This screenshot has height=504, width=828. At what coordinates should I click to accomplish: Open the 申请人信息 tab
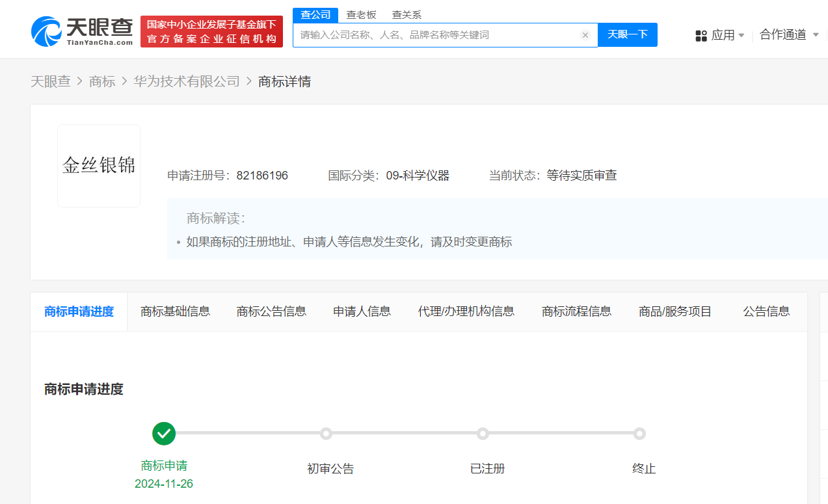pyautogui.click(x=362, y=312)
